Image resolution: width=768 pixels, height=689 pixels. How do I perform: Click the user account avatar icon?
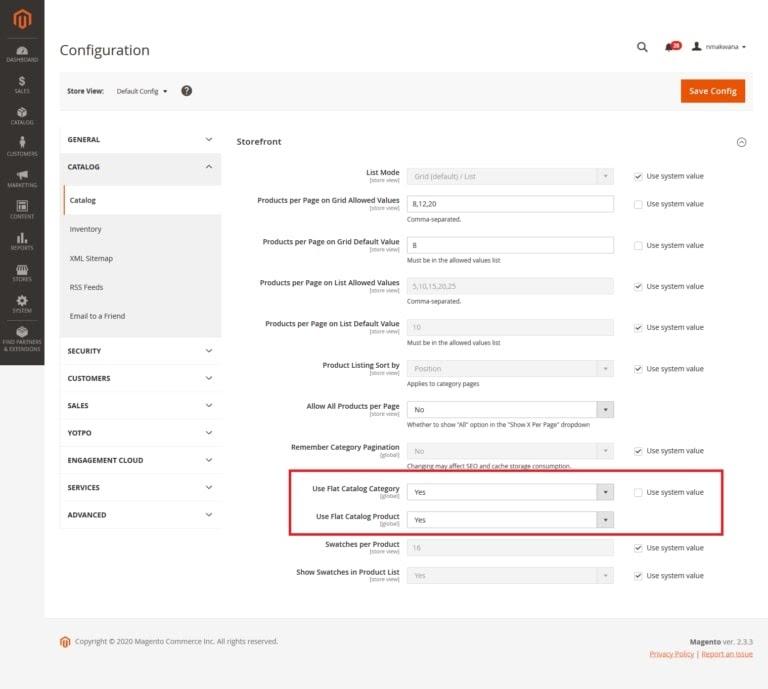click(x=696, y=47)
